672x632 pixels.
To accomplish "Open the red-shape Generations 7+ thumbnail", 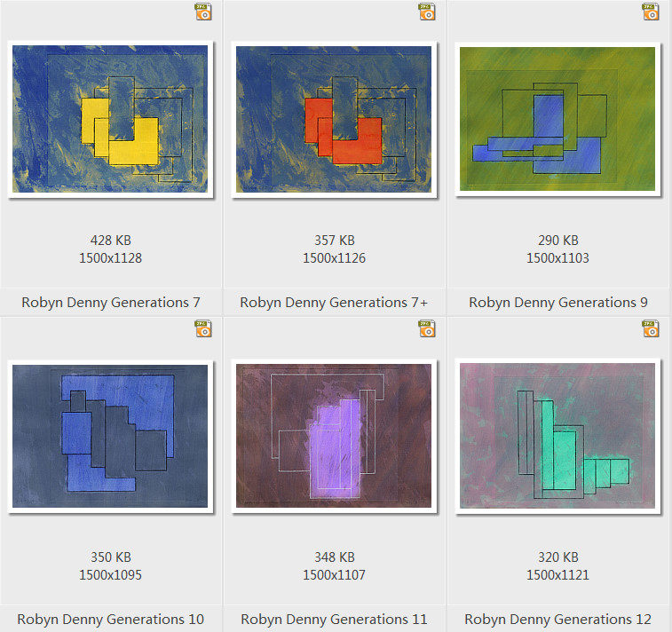I will click(334, 119).
